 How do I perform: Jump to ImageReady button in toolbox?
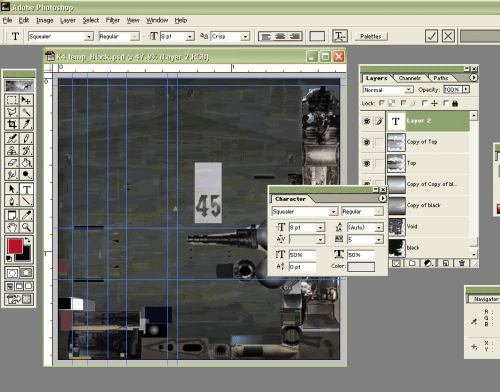(x=19, y=299)
